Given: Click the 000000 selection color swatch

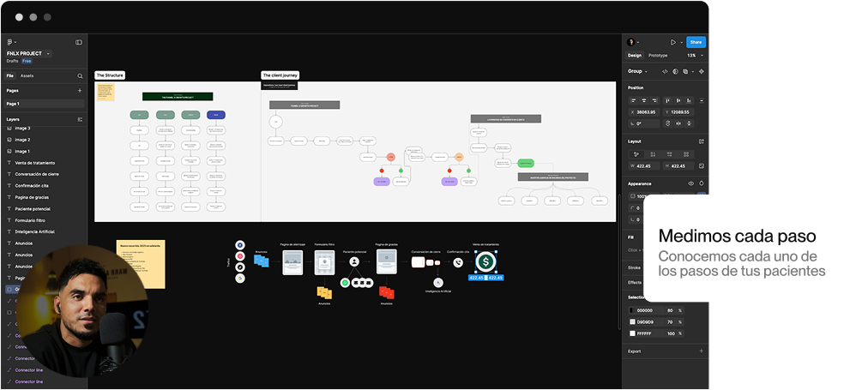Looking at the screenshot, I should (x=633, y=310).
